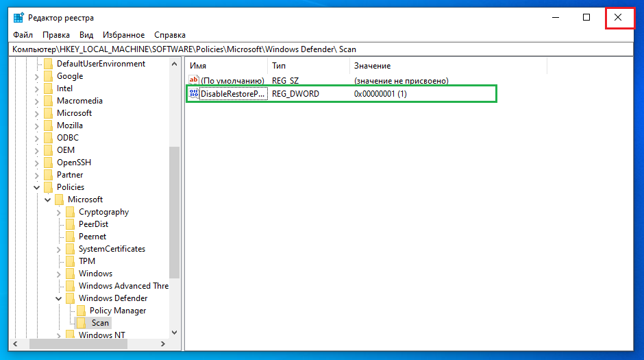Click the PeerDist folder icon

(71, 224)
